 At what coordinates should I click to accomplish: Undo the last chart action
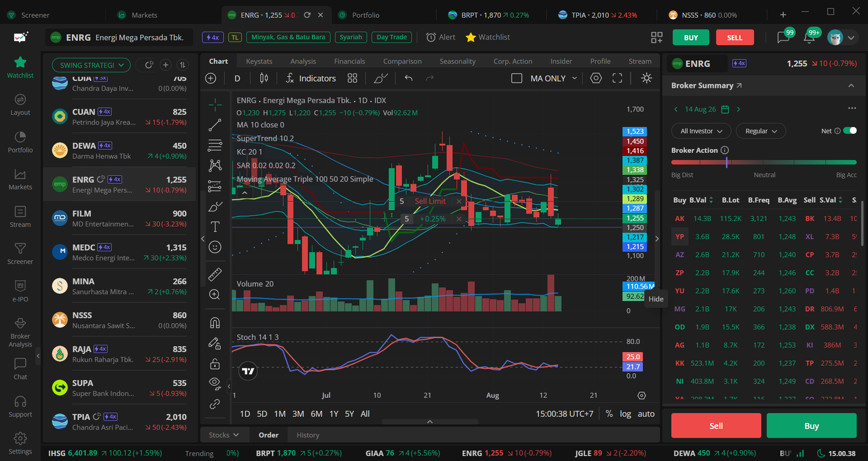(409, 79)
